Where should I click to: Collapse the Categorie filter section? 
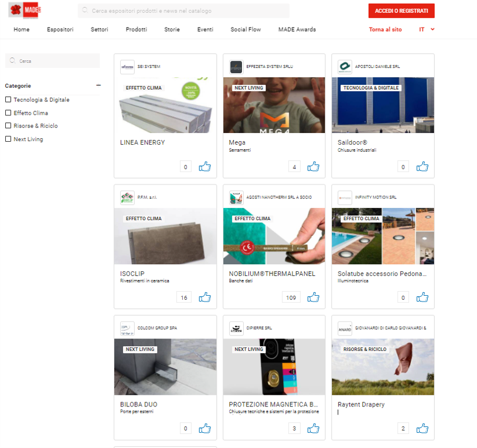click(98, 86)
